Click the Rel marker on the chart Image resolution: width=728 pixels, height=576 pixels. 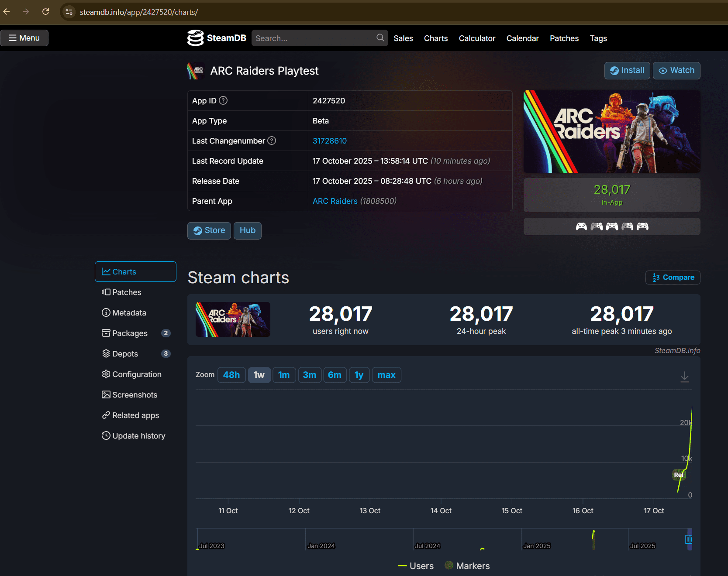coord(679,475)
